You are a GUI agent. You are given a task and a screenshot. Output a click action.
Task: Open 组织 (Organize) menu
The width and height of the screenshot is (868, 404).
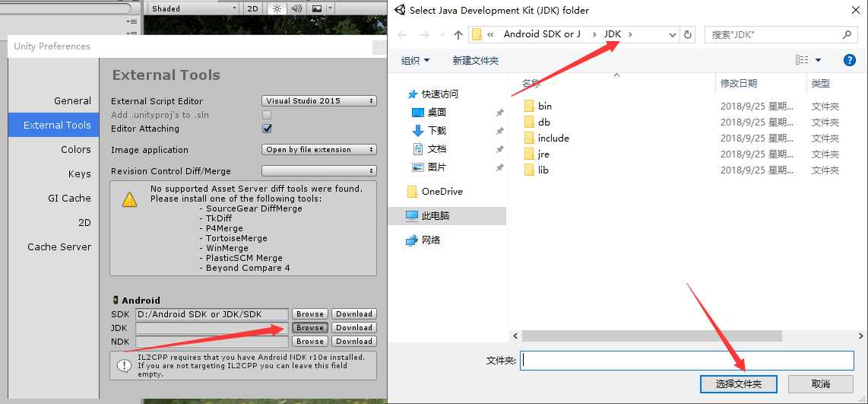[x=415, y=60]
